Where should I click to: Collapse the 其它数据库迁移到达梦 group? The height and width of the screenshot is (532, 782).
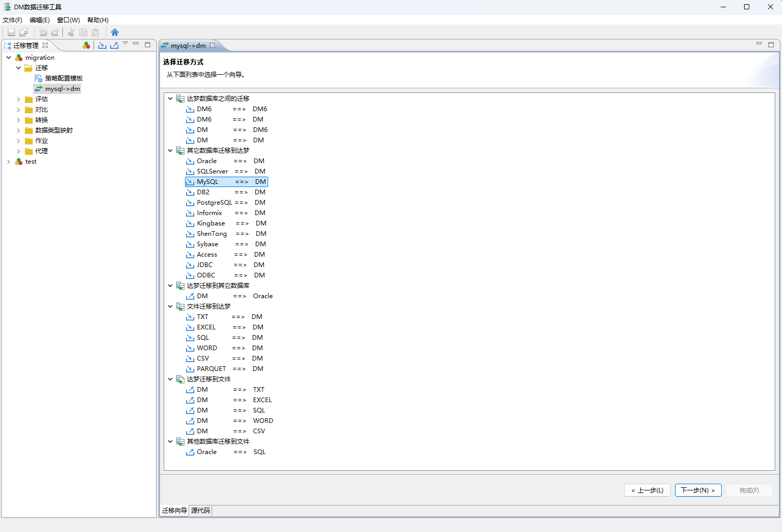coord(170,150)
